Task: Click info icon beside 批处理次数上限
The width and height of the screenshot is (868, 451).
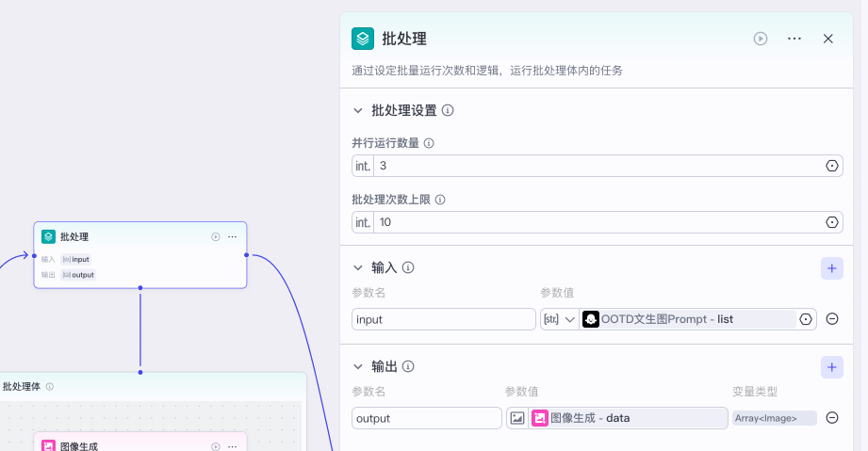Action: [x=440, y=200]
